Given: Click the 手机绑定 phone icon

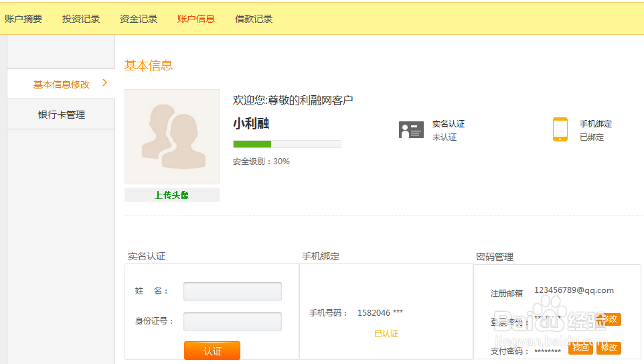Looking at the screenshot, I should tap(560, 129).
